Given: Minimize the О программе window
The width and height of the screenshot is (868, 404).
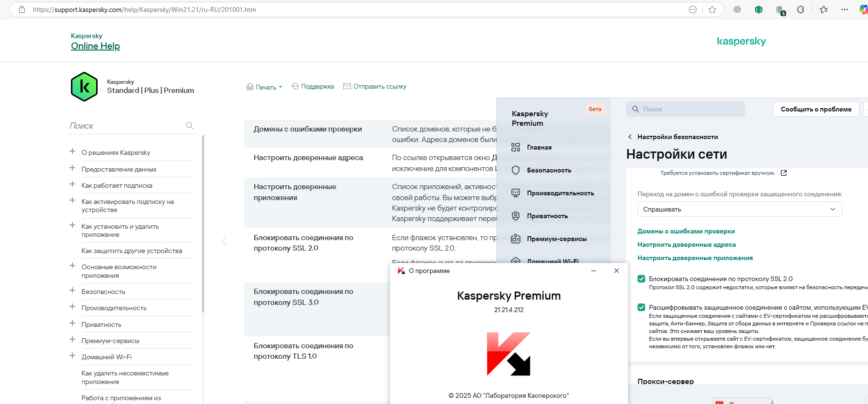Looking at the screenshot, I should [594, 271].
